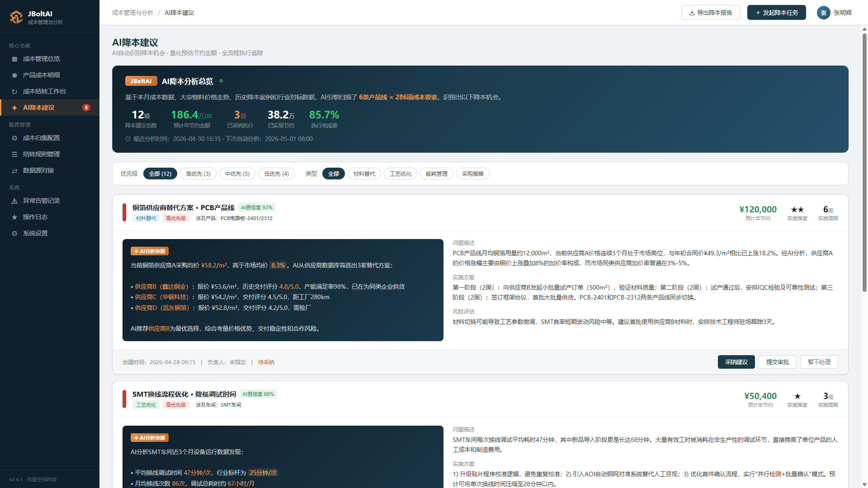Click 高优先级 tag on copper foil card

pos(176,218)
